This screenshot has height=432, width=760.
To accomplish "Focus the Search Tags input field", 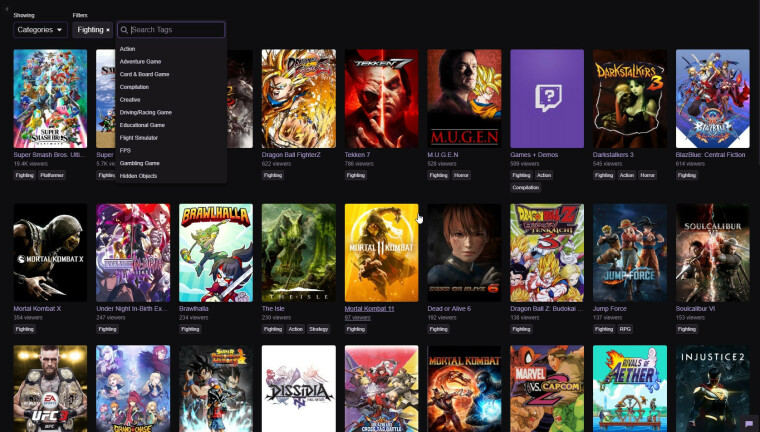I will tap(171, 30).
